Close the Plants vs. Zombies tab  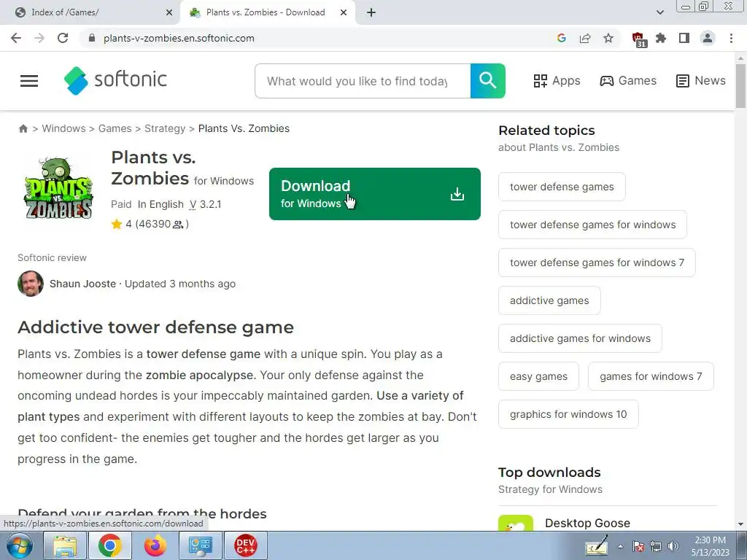[x=344, y=13]
